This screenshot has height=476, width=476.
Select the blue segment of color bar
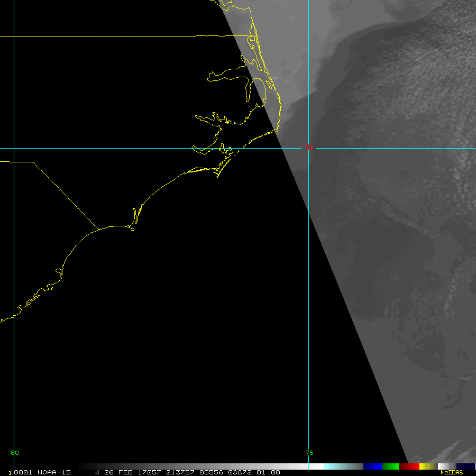[372, 466]
